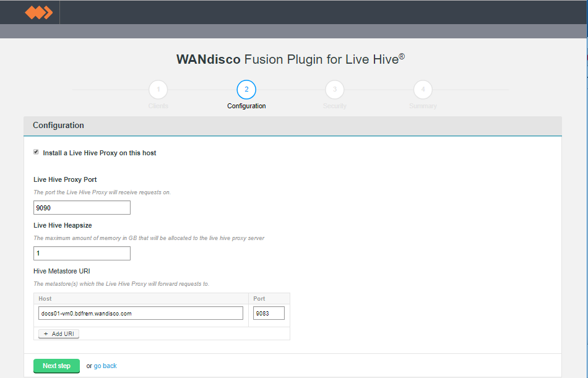Click the WANdisco orange logo icon

click(38, 12)
